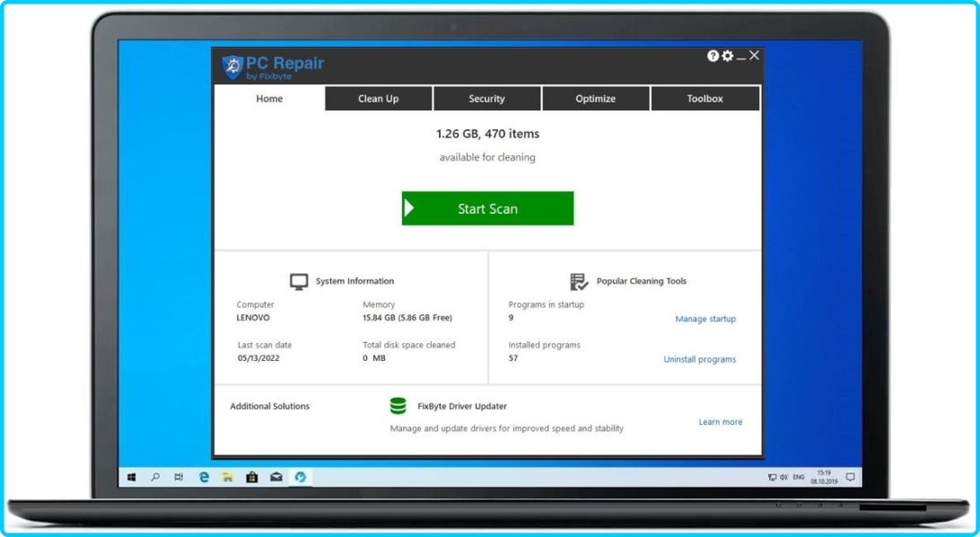Open the Microsoft Store taskbar icon
Viewport: 980px width, 537px height.
pyautogui.click(x=252, y=477)
